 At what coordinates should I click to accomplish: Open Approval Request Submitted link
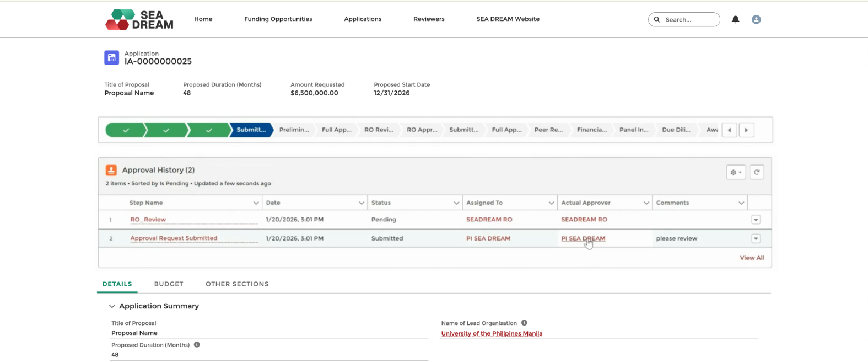tap(174, 238)
